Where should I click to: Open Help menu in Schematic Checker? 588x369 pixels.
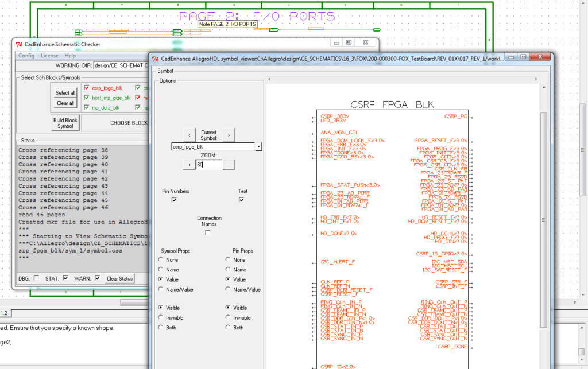(x=70, y=56)
